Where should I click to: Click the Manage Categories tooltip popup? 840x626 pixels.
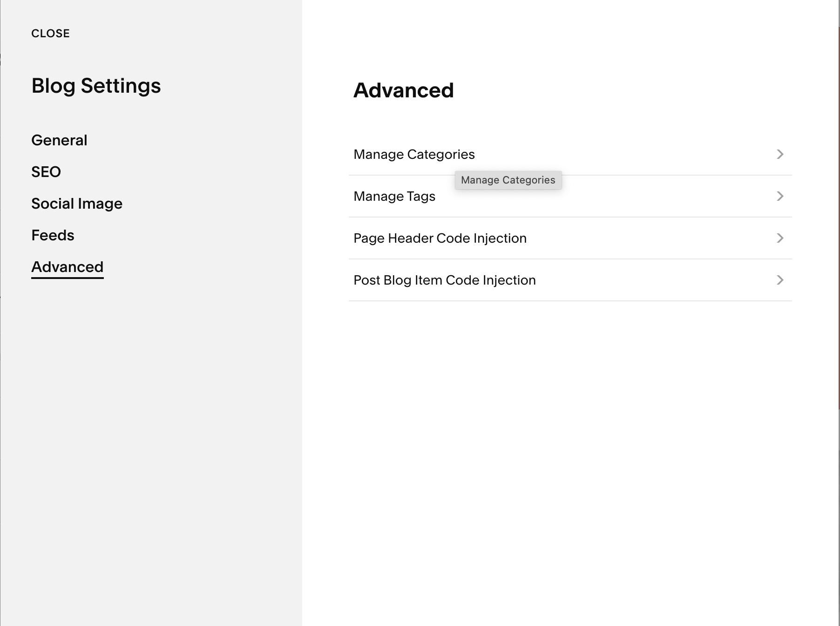(508, 180)
